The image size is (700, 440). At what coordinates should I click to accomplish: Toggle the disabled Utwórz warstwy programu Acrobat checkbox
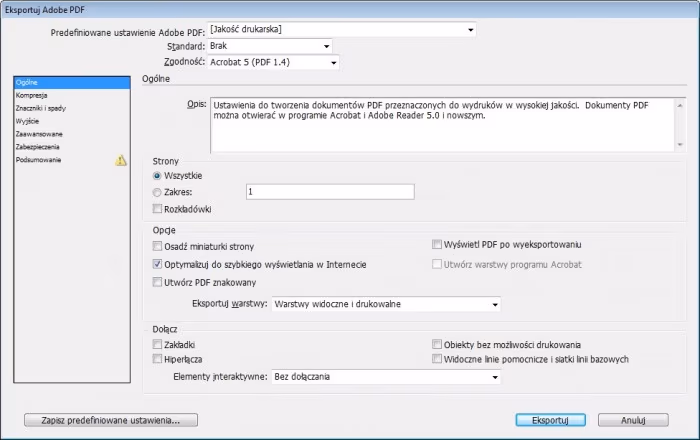coord(437,264)
